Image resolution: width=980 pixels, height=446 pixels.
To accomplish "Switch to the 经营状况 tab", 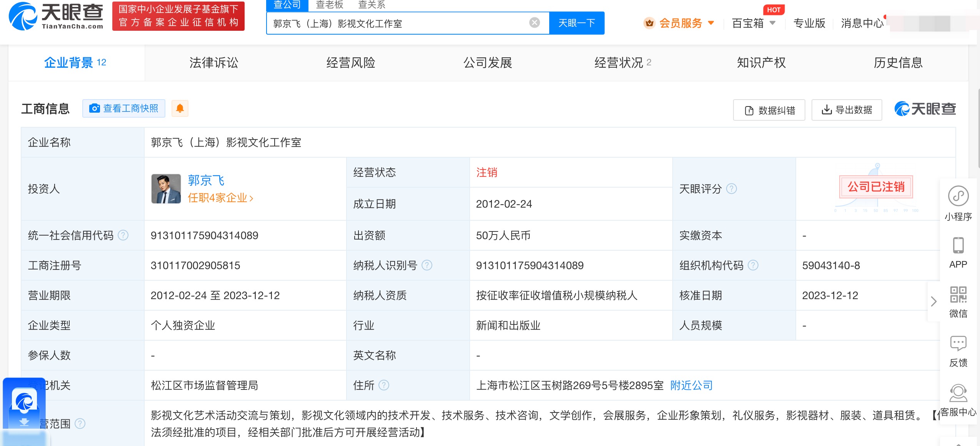I will pyautogui.click(x=623, y=63).
